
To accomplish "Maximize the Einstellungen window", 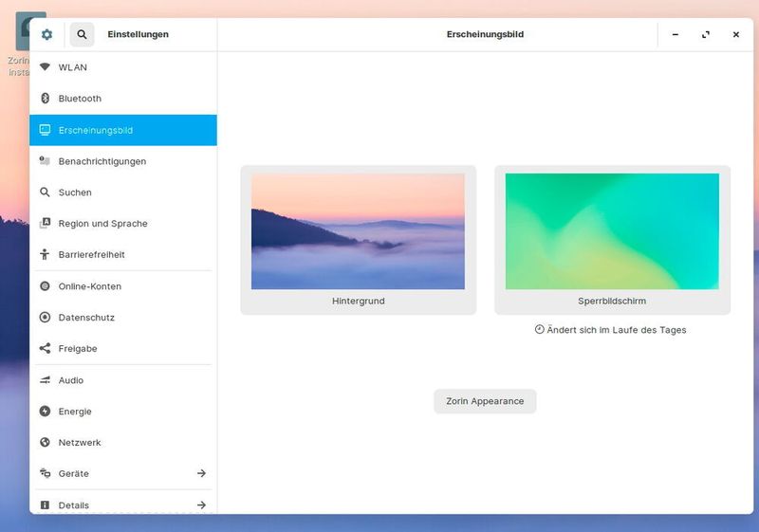I will point(706,34).
